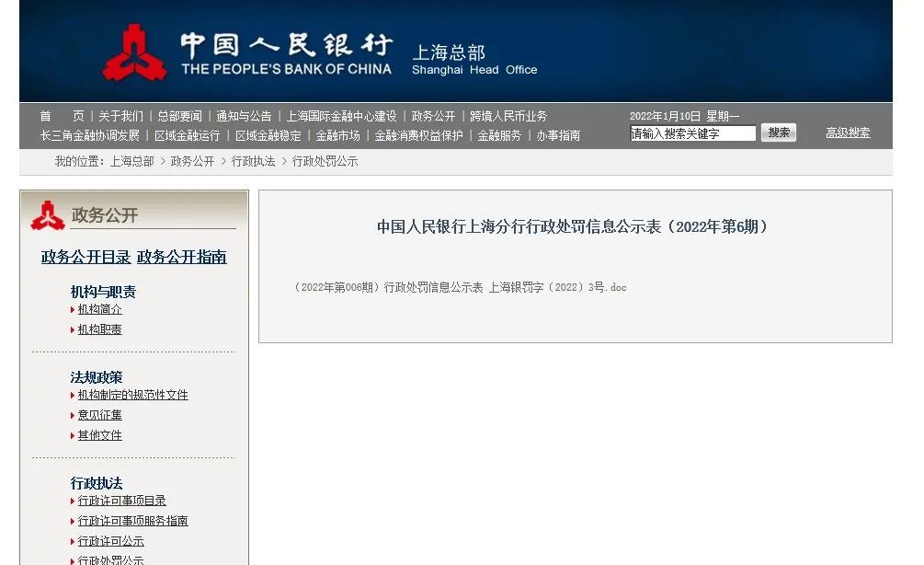
Task: Go to 长三角金融协调发展 navigation item
Action: click(89, 135)
